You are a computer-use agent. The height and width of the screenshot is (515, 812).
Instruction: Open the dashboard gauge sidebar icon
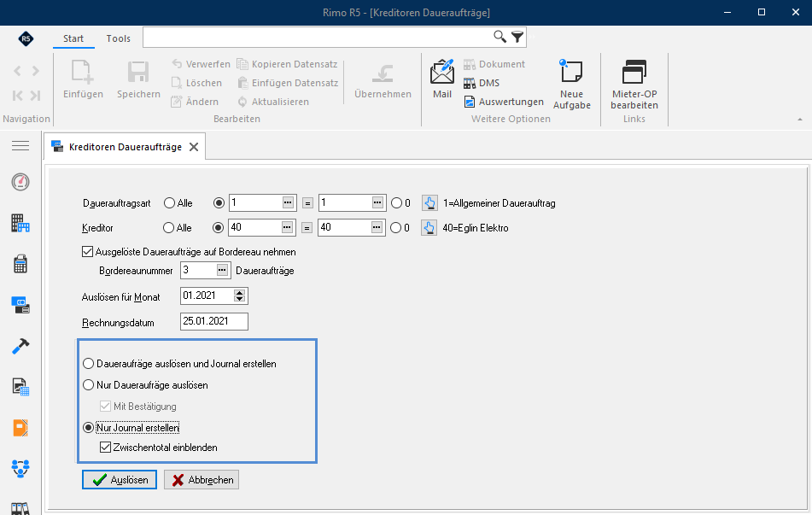(x=20, y=182)
